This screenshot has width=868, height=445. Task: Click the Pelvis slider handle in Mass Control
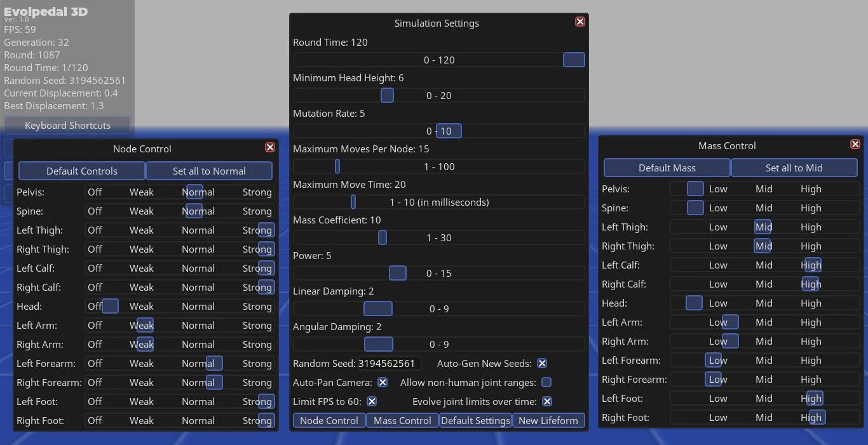[x=696, y=189]
